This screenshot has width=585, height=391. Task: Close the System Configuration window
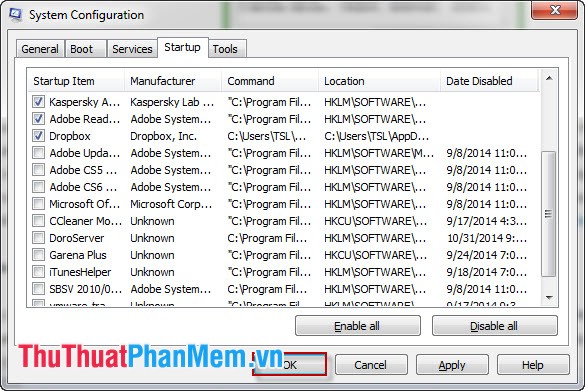click(555, 10)
